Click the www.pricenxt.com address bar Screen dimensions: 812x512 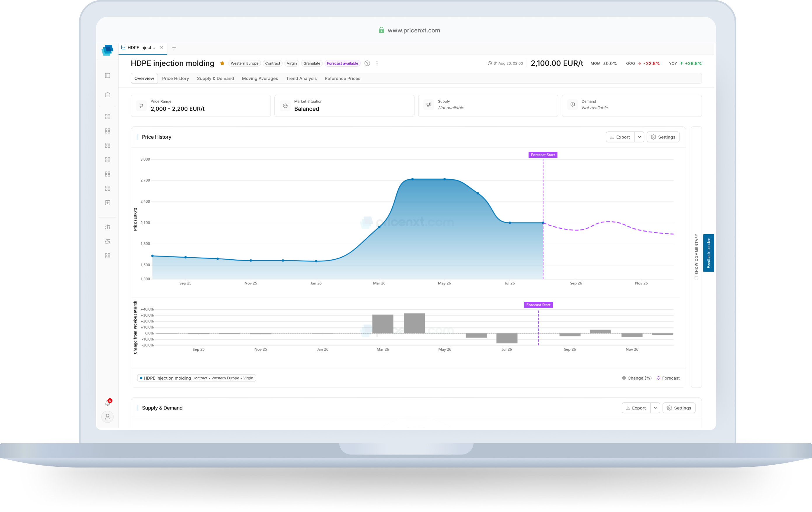(x=410, y=30)
